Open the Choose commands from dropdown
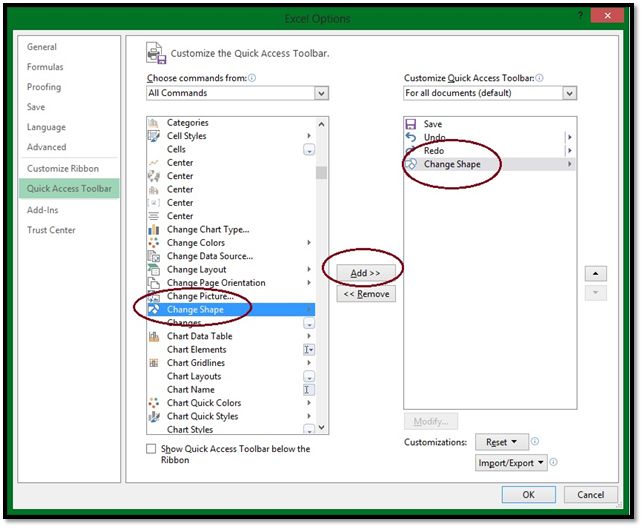 point(322,93)
